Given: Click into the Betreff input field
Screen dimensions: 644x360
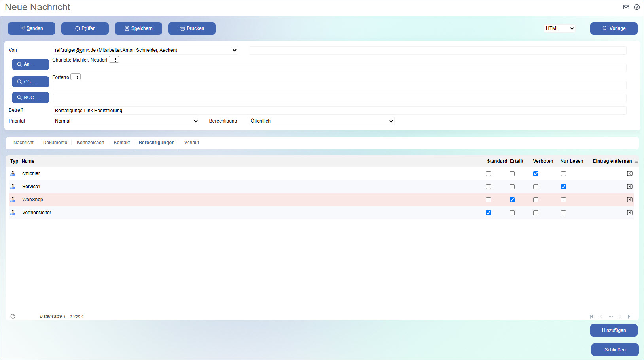Looking at the screenshot, I should 339,111.
